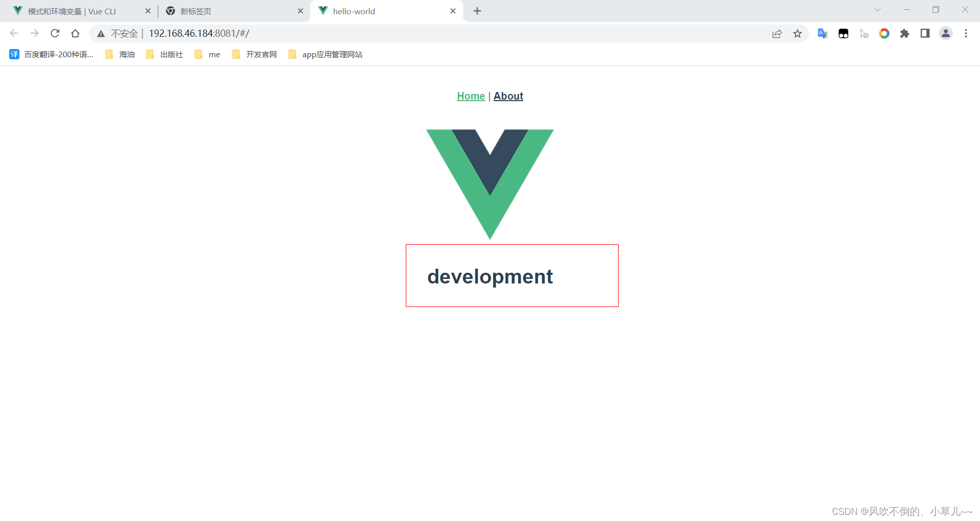Click the development heading text
980x521 pixels.
coord(490,276)
